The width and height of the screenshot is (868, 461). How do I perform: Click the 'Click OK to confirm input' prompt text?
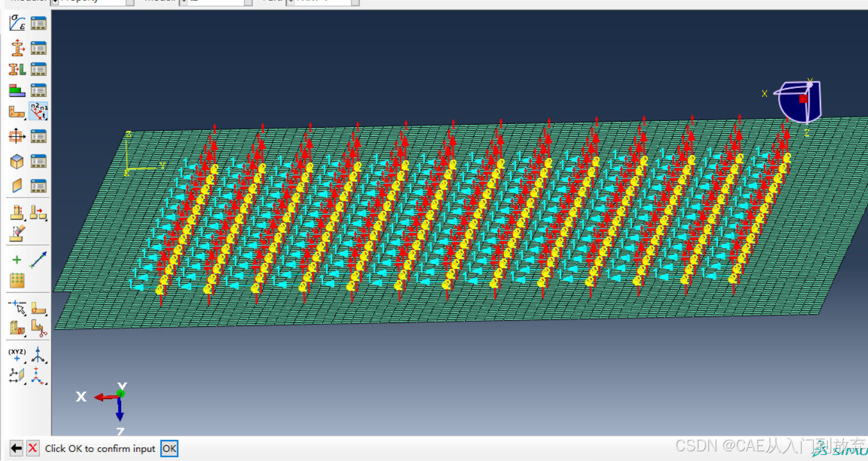tap(100, 448)
